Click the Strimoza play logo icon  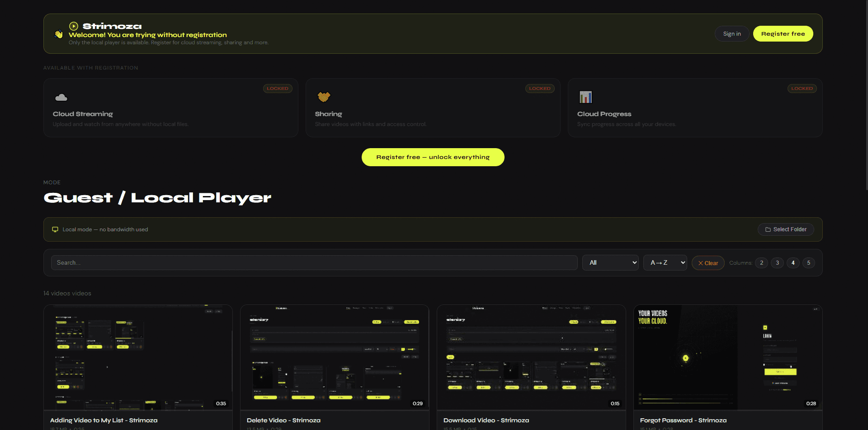[74, 26]
